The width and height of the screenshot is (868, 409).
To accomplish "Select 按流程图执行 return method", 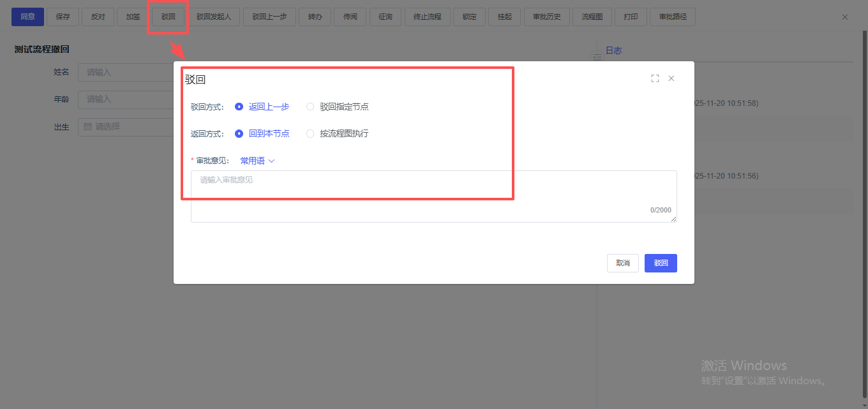I will click(x=311, y=133).
